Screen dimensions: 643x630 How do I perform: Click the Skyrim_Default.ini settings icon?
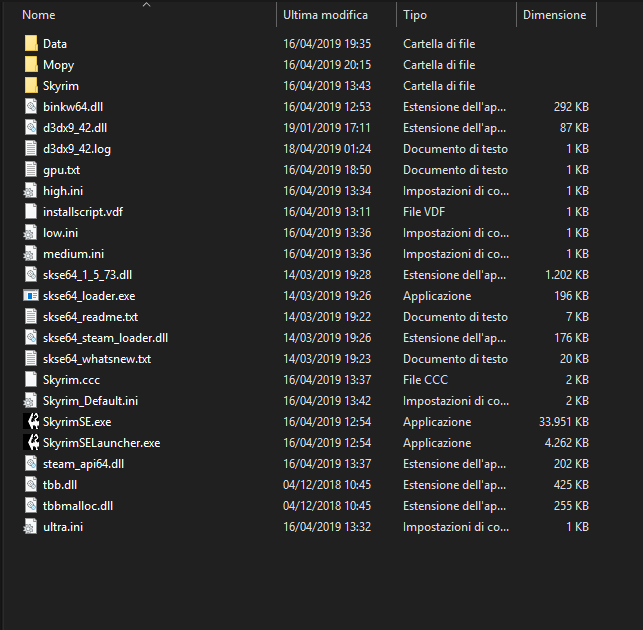pos(30,400)
